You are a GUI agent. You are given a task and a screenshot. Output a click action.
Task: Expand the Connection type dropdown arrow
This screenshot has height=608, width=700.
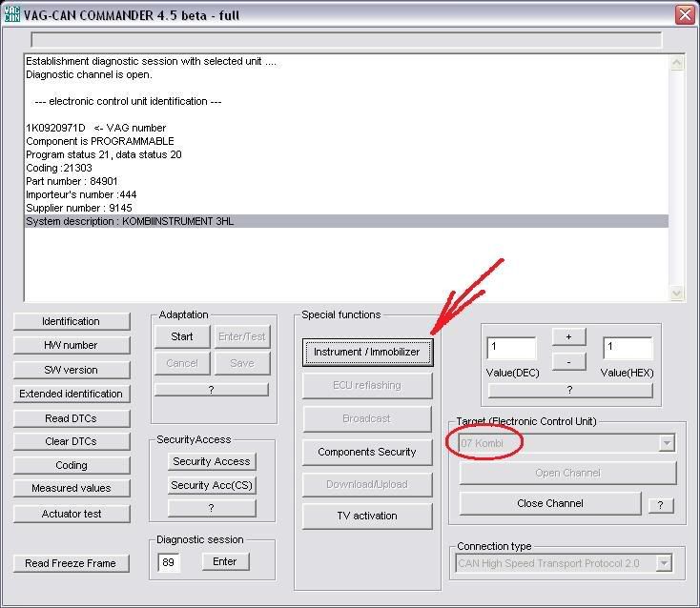(x=665, y=563)
